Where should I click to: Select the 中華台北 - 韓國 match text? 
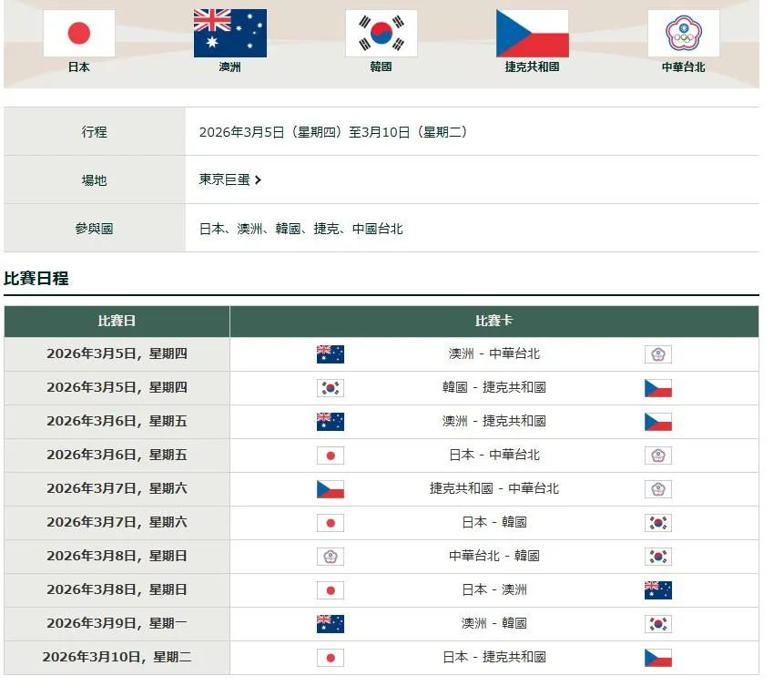coord(494,556)
